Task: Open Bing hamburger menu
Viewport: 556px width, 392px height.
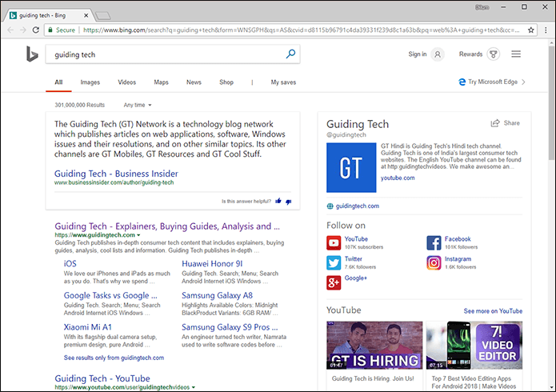Action: [x=516, y=54]
